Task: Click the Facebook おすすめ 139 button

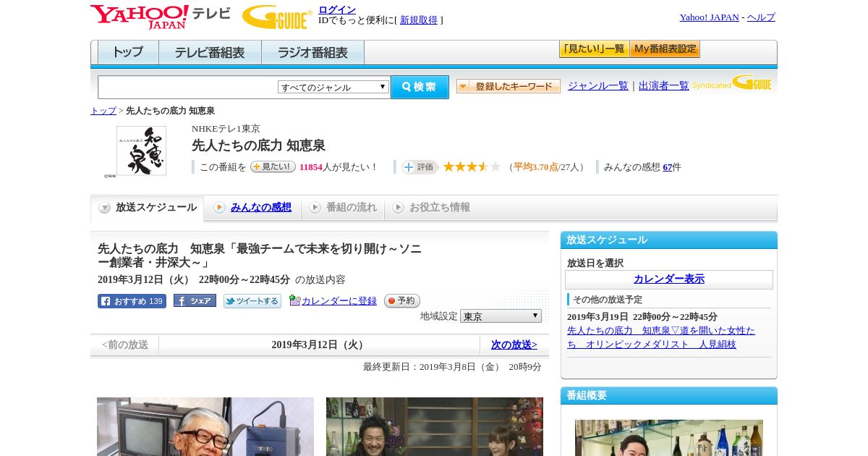Action: tap(132, 301)
